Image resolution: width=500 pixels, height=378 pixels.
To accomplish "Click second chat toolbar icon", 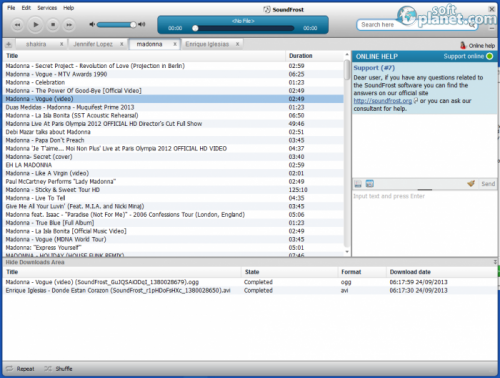I will click(369, 183).
